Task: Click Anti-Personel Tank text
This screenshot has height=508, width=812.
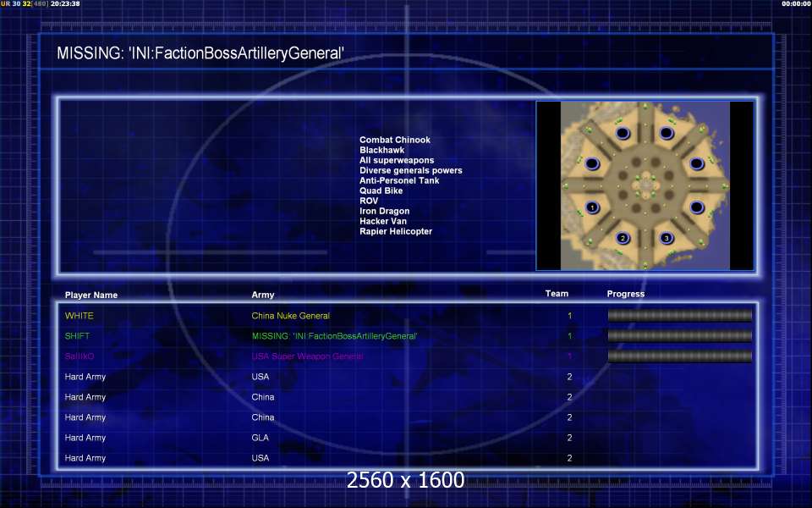Action: click(399, 180)
